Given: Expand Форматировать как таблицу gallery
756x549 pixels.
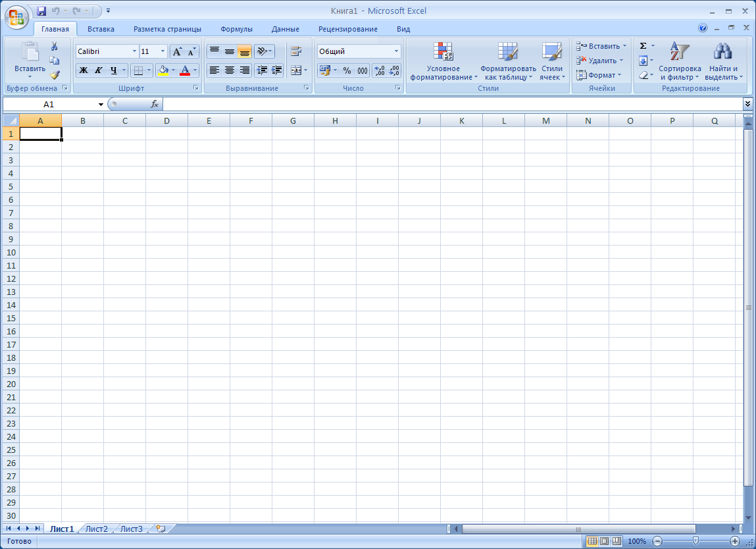Looking at the screenshot, I should coord(508,61).
